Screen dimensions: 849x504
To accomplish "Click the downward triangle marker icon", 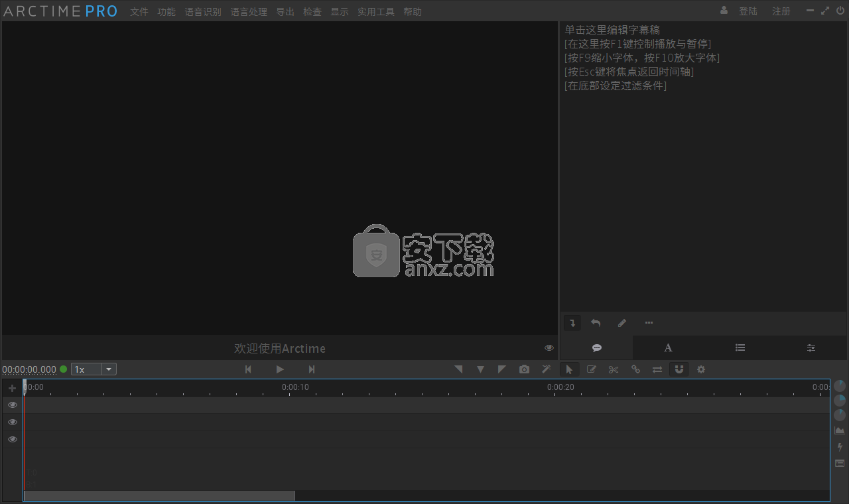I will tap(480, 369).
